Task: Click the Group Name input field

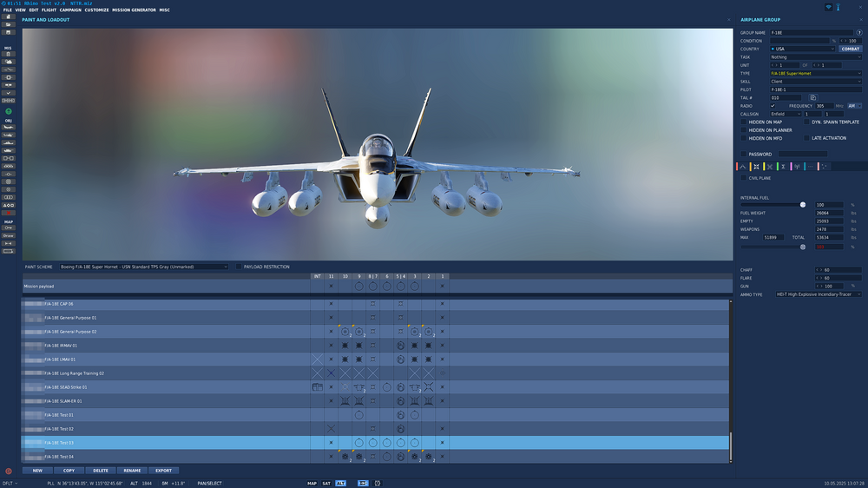Action: tap(812, 33)
